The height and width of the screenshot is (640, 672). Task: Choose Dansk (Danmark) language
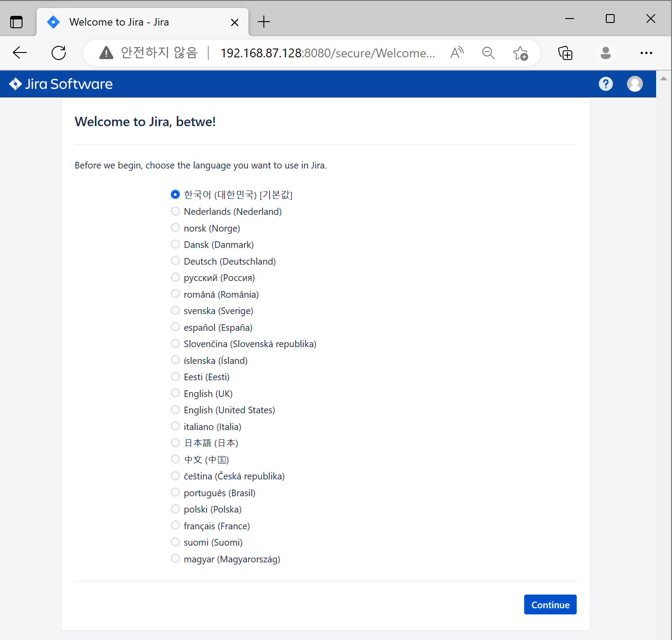[175, 244]
